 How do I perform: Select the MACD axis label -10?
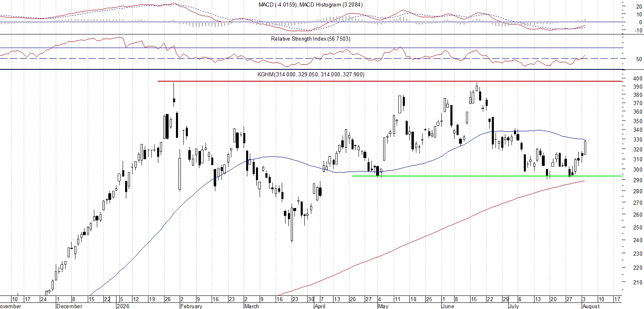click(638, 31)
